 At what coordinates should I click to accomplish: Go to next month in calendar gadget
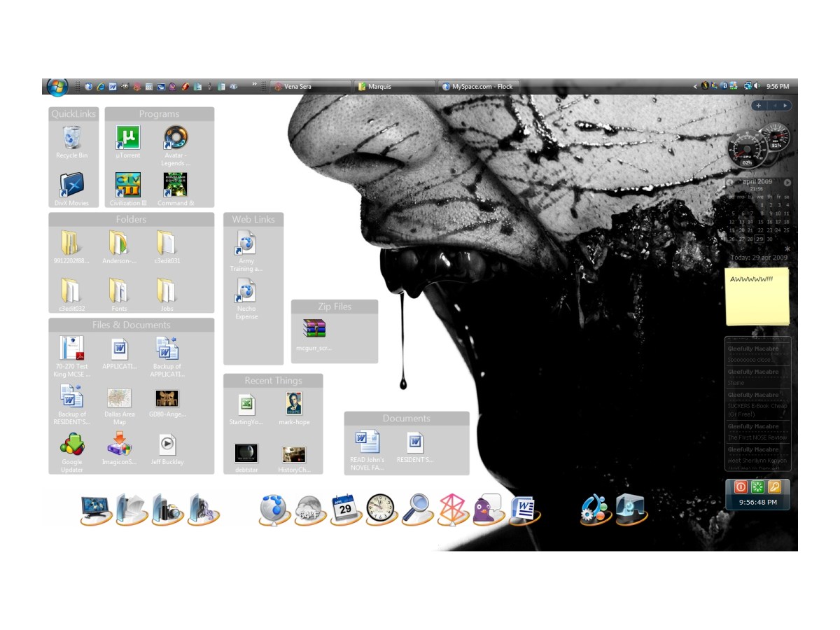[787, 183]
